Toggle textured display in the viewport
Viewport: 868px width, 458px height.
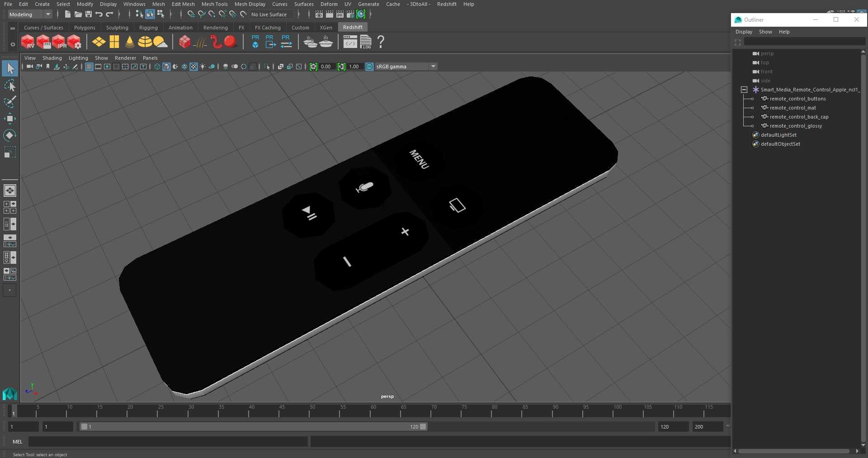click(193, 67)
